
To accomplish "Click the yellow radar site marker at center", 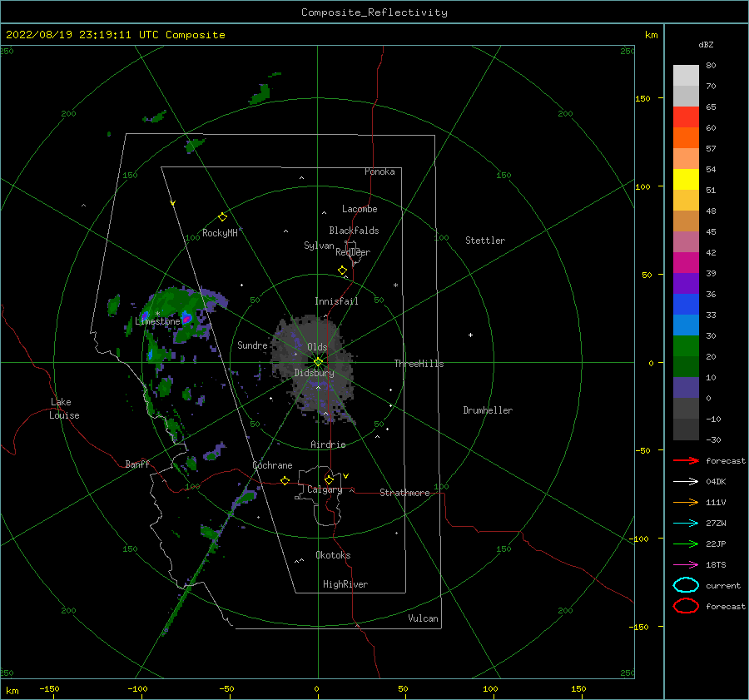I will [318, 362].
